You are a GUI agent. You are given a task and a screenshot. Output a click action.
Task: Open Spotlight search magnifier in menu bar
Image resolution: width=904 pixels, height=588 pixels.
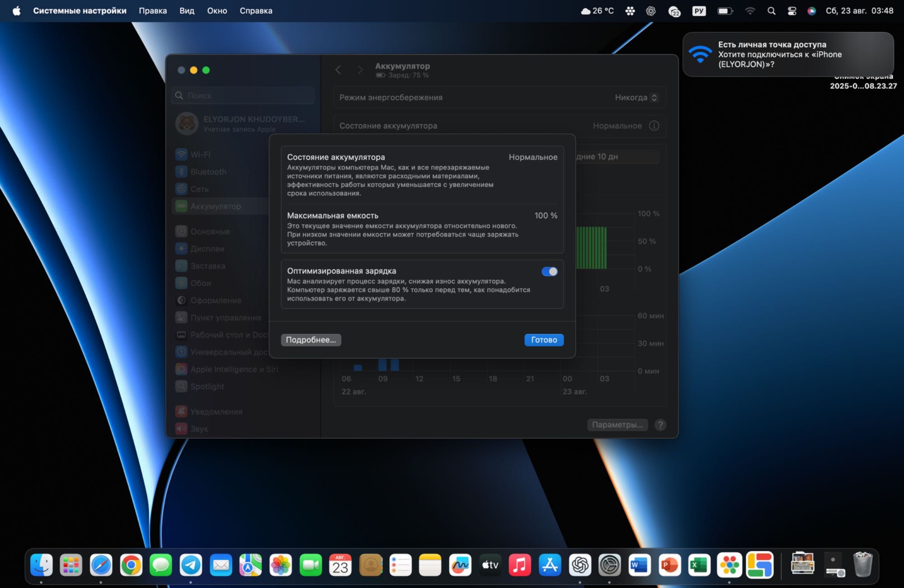tap(771, 11)
